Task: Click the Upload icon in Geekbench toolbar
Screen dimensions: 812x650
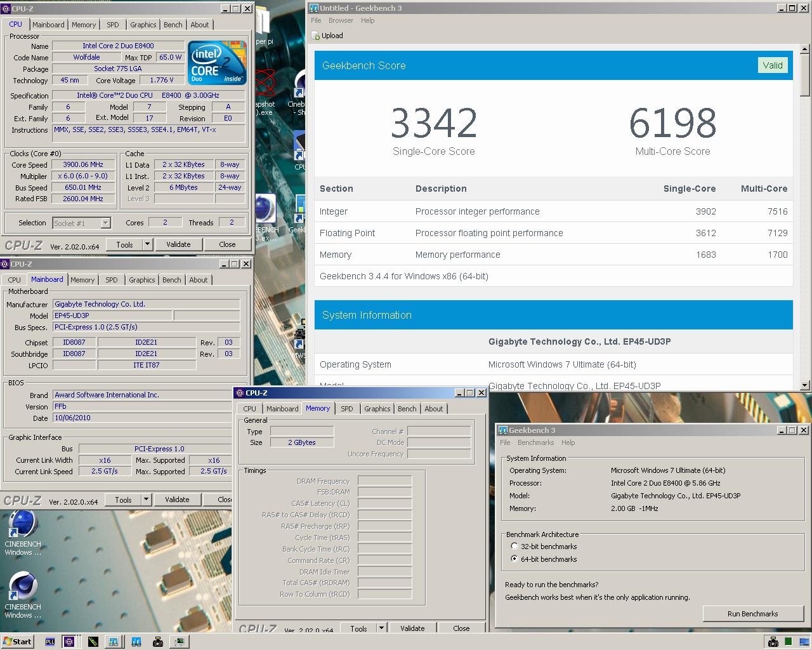Action: pos(315,36)
